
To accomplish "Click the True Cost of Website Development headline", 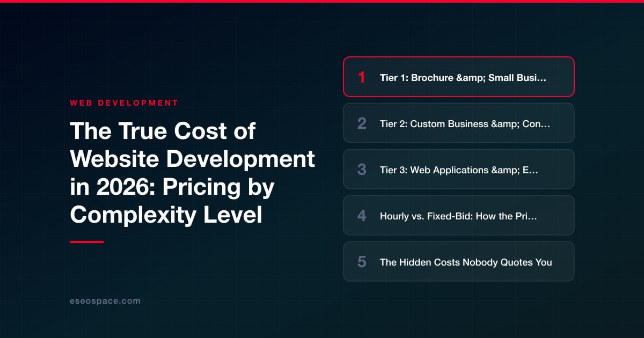I will pyautogui.click(x=193, y=173).
